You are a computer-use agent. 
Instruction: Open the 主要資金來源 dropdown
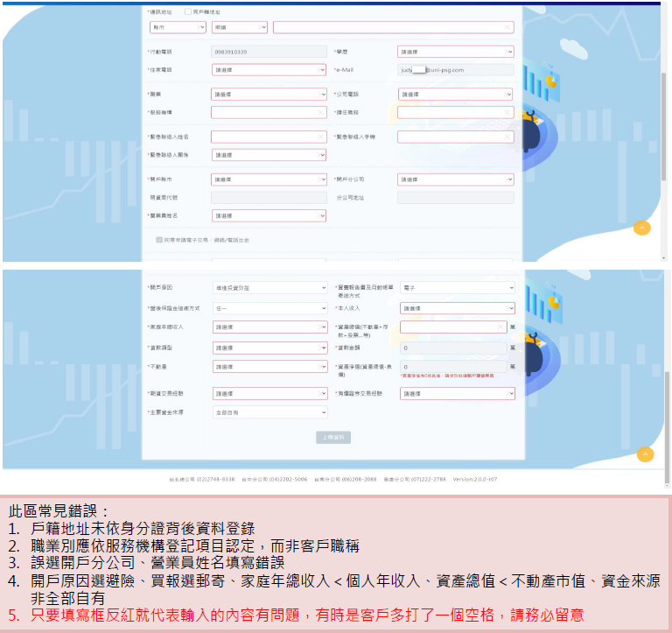(x=268, y=411)
